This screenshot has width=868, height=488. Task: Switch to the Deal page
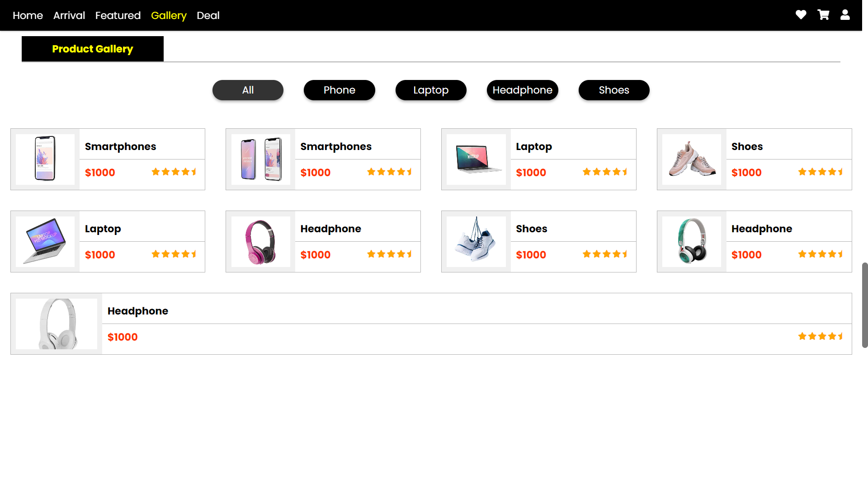click(x=208, y=15)
